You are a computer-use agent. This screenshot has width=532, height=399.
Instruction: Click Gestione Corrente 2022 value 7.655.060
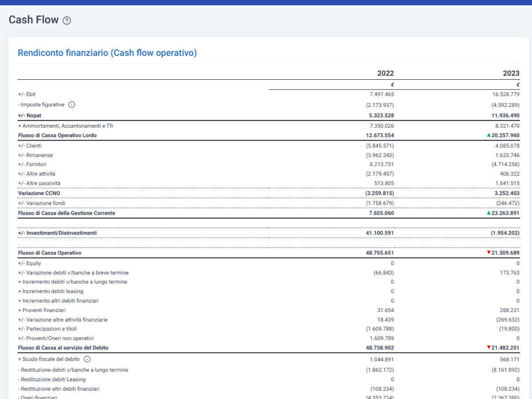[381, 213]
